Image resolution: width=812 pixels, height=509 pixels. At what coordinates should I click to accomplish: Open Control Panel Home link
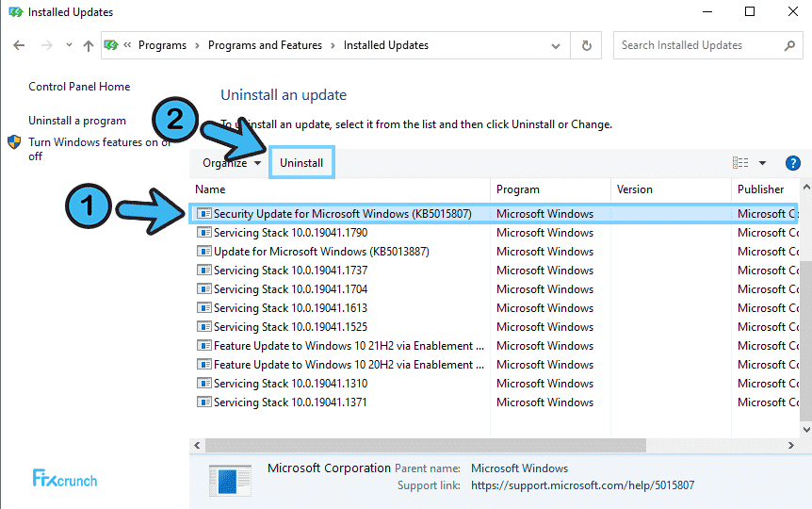click(79, 87)
